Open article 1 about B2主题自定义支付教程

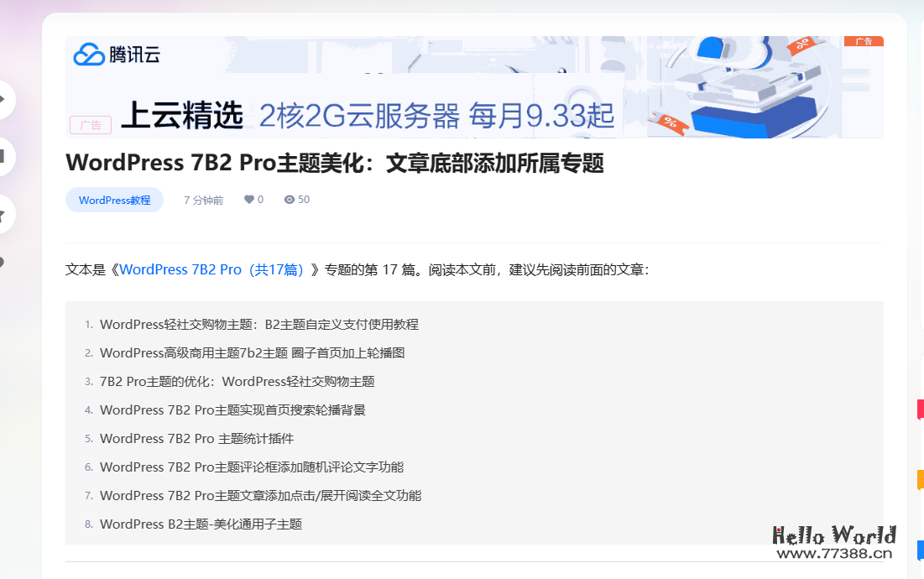click(x=258, y=324)
